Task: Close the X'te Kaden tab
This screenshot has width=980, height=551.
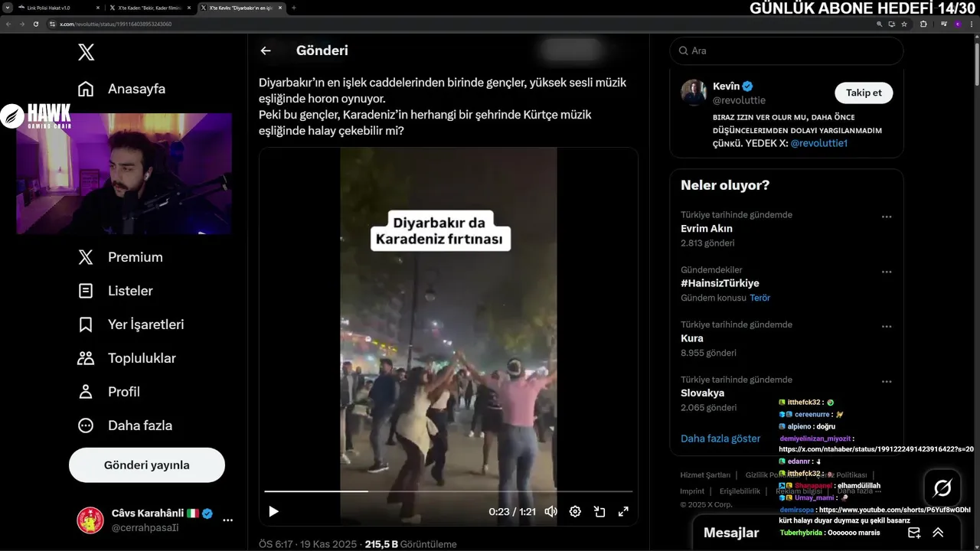Action: click(190, 8)
